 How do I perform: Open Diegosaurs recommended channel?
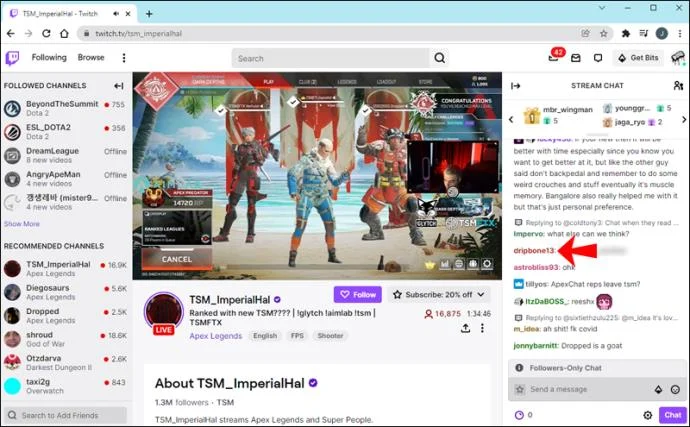tap(65, 292)
